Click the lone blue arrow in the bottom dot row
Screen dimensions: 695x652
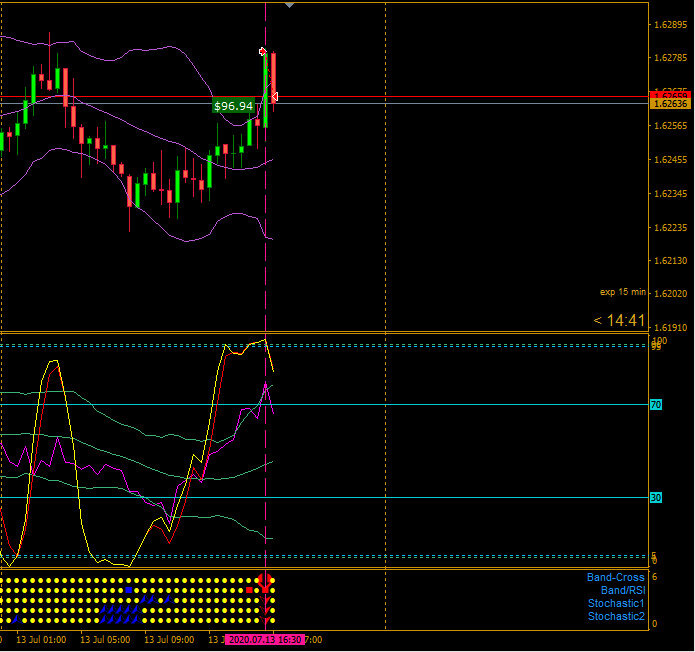click(x=17, y=619)
